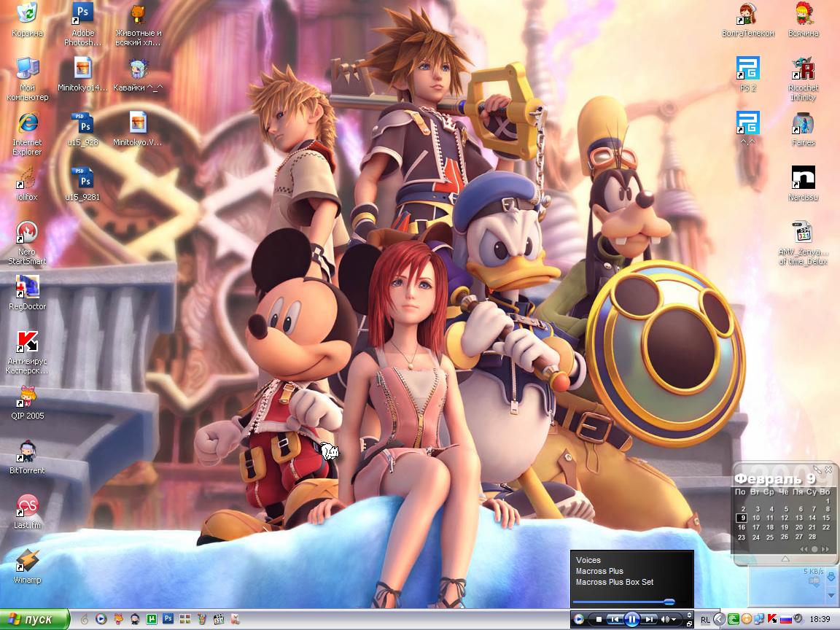Open the Животные и всякий хл... folder

click(139, 24)
